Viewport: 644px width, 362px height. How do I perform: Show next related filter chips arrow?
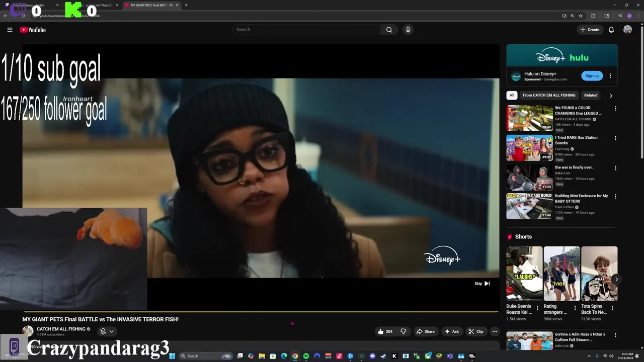pyautogui.click(x=611, y=96)
